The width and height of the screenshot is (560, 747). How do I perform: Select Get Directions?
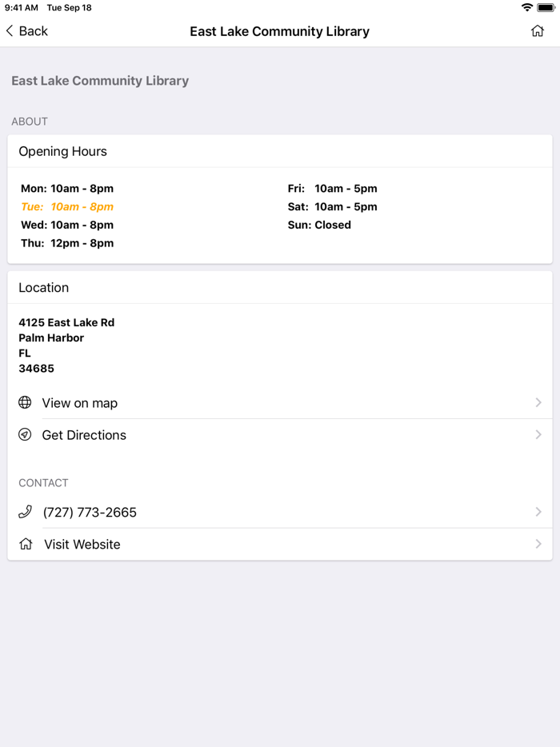coord(84,435)
